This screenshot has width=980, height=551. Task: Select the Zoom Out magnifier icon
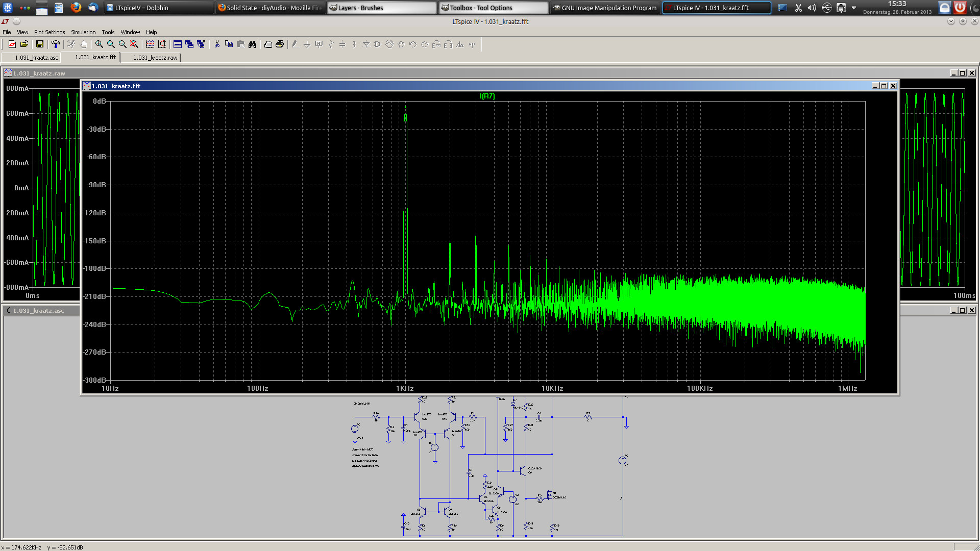coord(122,44)
